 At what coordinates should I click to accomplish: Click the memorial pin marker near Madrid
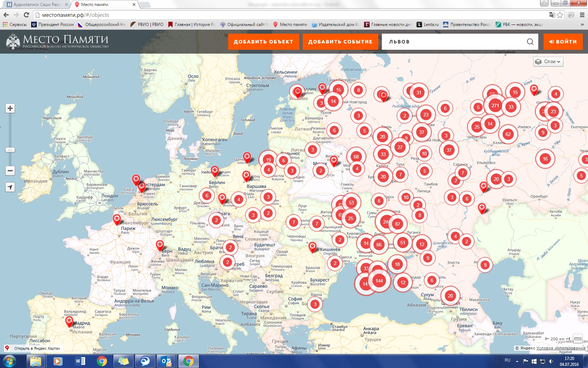click(69, 321)
